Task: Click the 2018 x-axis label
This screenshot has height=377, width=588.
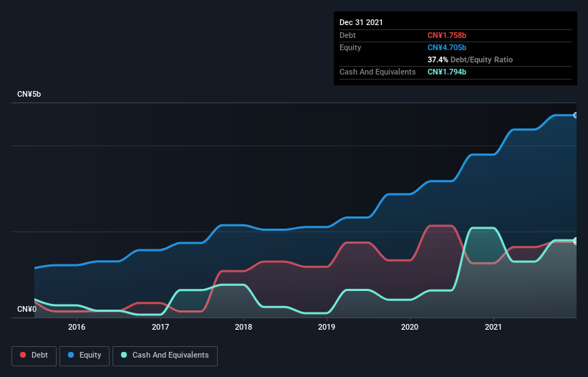Action: pyautogui.click(x=244, y=327)
